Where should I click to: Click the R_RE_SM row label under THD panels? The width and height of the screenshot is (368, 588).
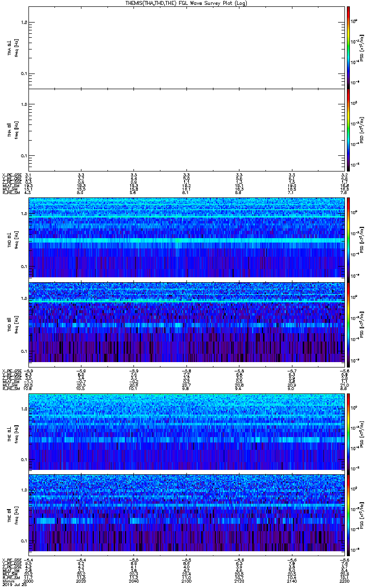[10, 389]
